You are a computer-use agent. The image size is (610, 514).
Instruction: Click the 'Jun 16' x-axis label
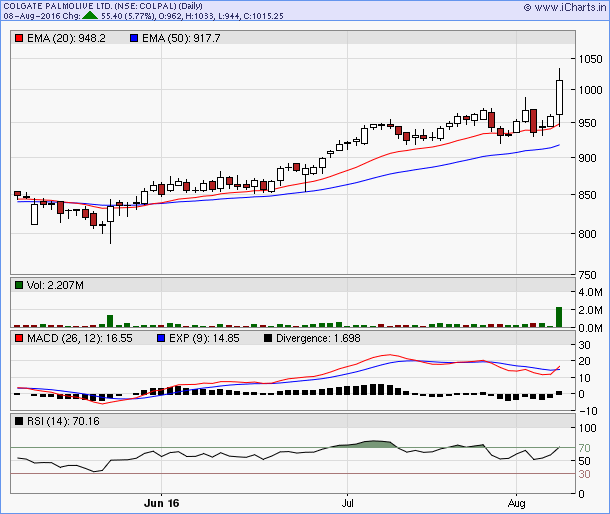161,503
